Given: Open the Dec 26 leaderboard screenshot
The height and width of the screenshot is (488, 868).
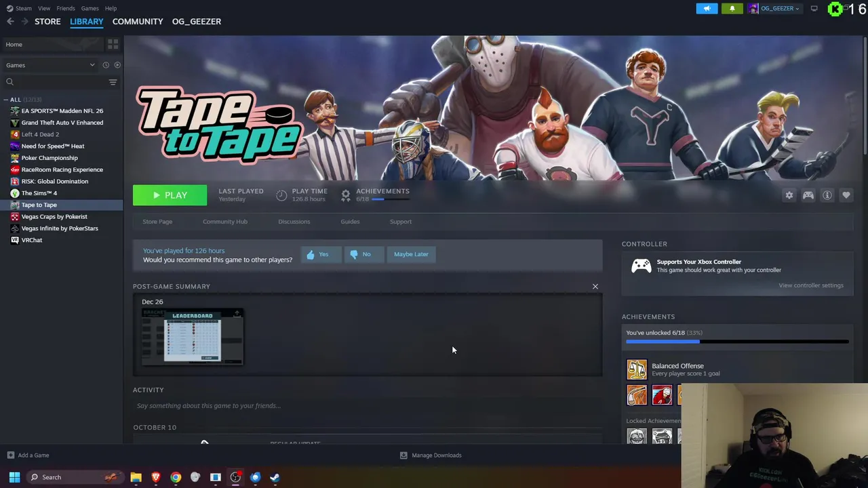Looking at the screenshot, I should 193,337.
